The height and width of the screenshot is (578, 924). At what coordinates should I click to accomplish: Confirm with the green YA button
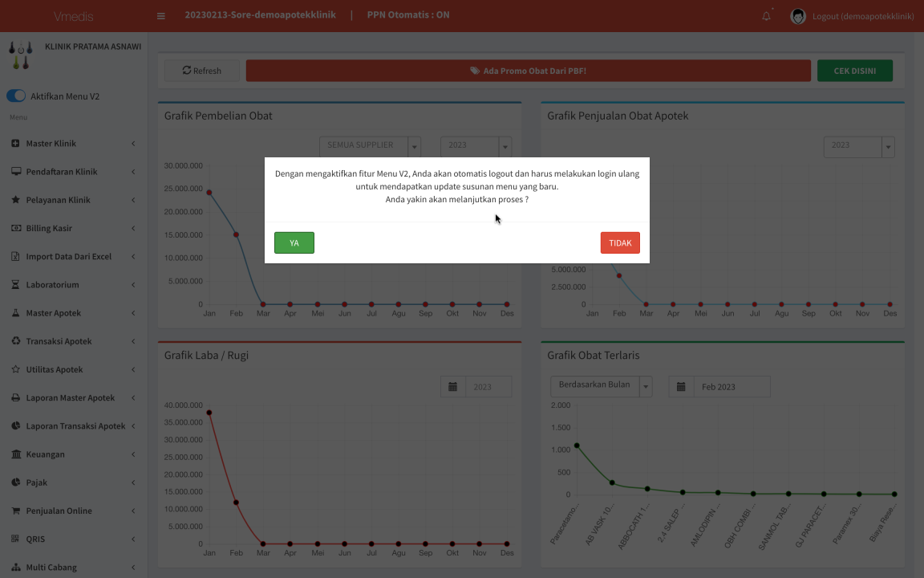[x=294, y=243]
